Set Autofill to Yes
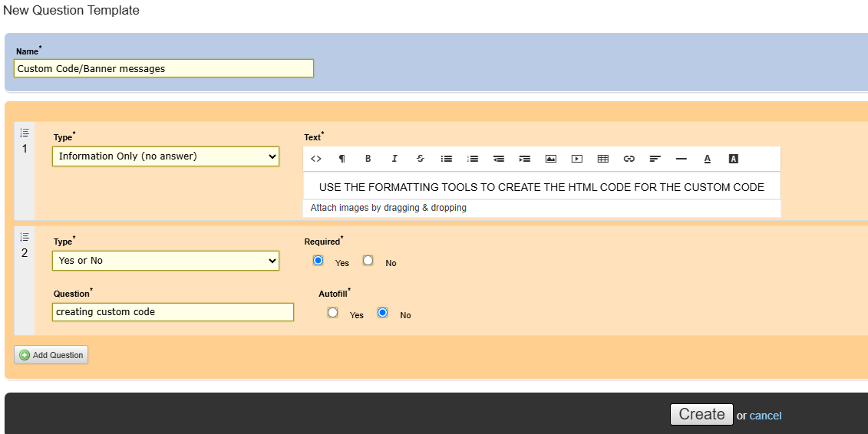This screenshot has width=868, height=434. click(x=332, y=313)
